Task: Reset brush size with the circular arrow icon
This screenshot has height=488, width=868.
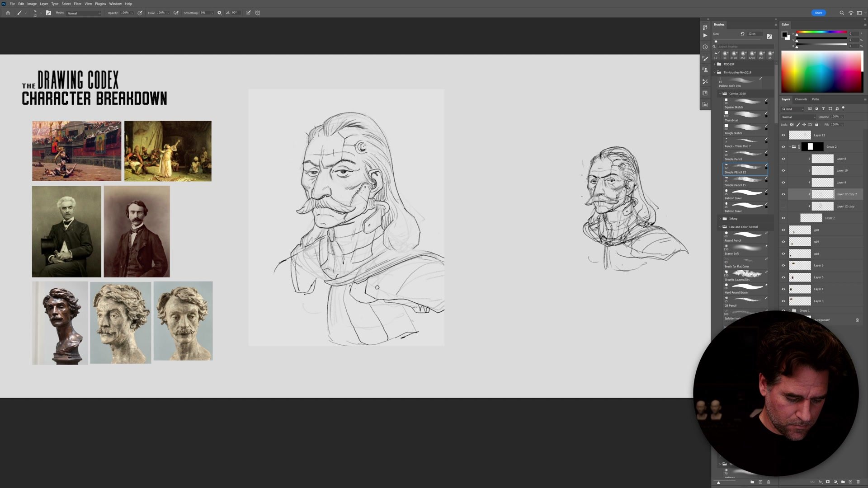Action: point(742,34)
